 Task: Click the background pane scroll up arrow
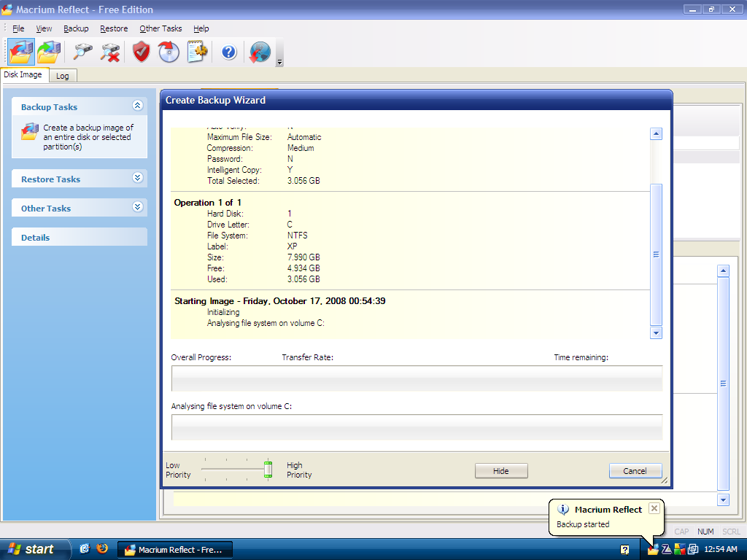pos(723,271)
